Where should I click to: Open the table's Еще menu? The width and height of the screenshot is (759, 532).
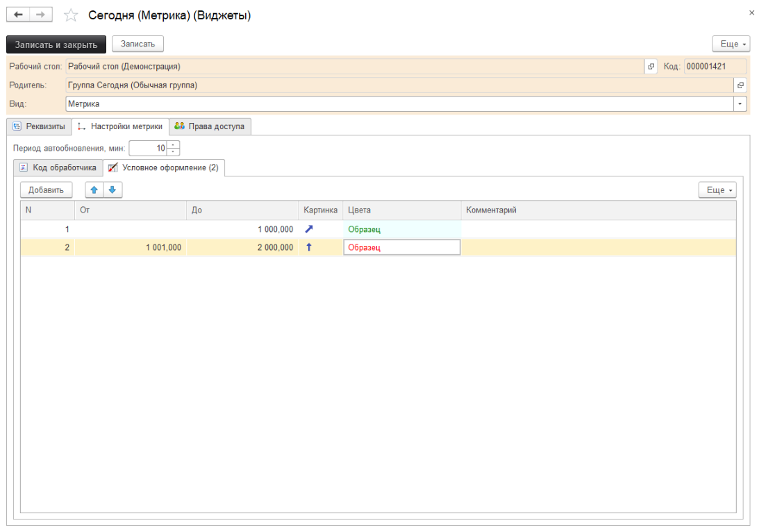click(717, 190)
